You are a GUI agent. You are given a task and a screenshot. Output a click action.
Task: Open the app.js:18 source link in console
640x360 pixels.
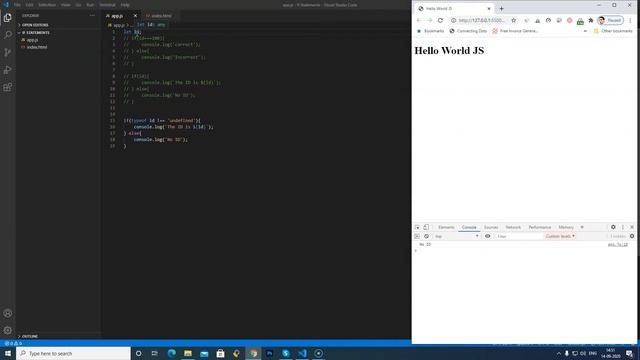(x=618, y=244)
